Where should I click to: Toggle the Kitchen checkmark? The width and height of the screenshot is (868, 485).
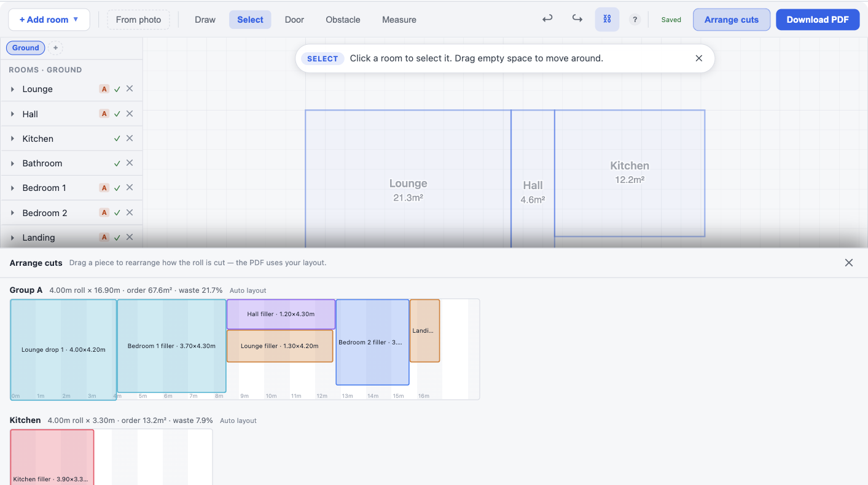point(117,139)
